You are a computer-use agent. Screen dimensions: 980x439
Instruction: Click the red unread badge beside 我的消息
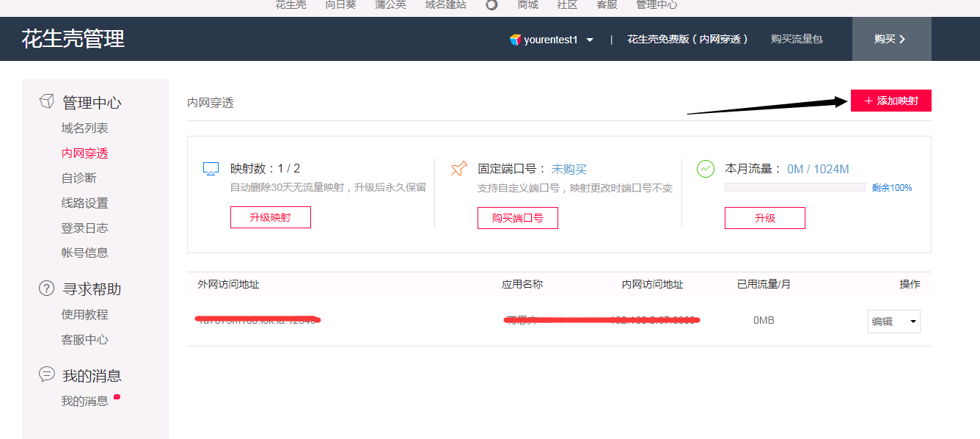pos(117,397)
